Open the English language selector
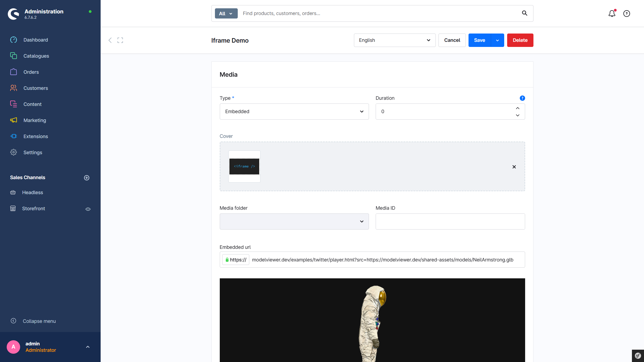644x362 pixels. click(394, 40)
